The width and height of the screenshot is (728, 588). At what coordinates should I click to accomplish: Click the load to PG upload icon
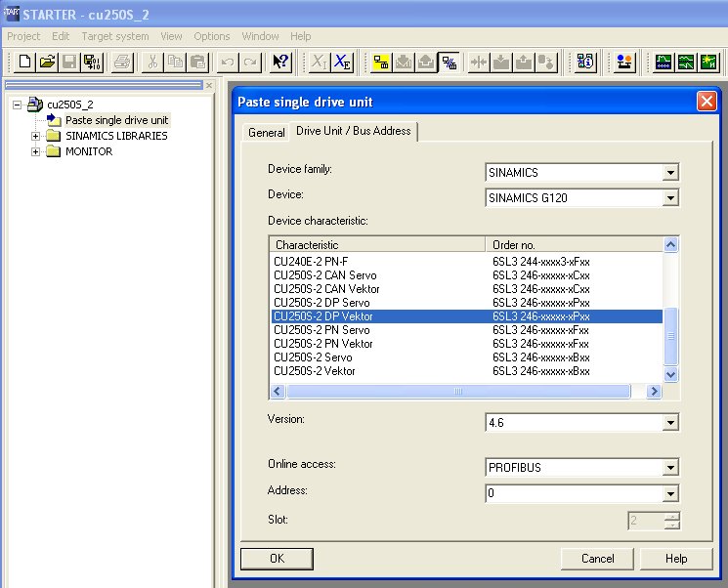[x=426, y=62]
